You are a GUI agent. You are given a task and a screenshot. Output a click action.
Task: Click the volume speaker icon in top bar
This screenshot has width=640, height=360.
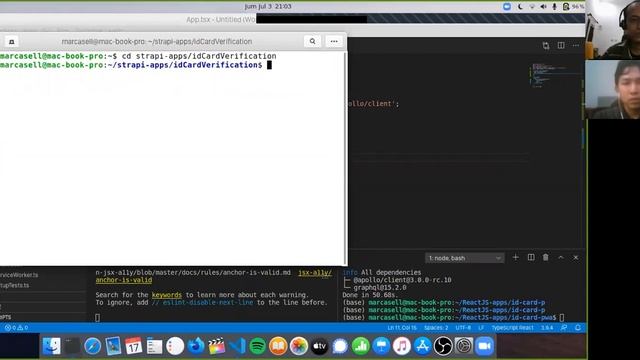[x=543, y=7]
